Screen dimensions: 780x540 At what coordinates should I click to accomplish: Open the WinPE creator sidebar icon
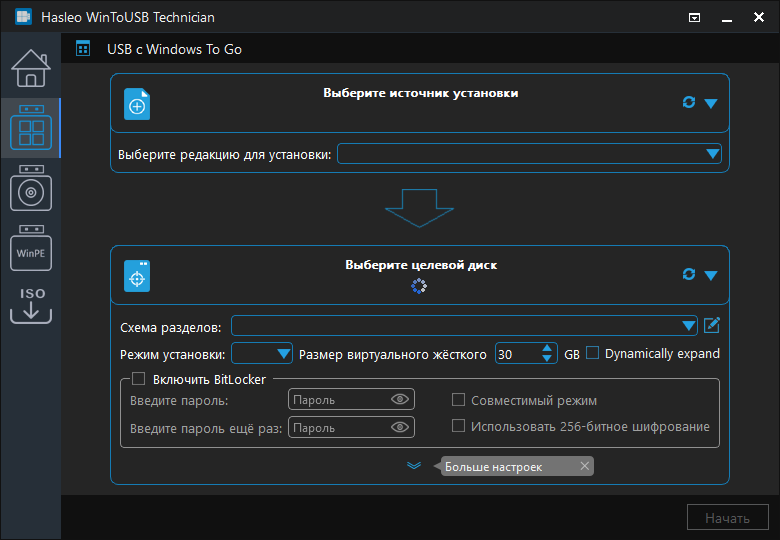click(x=30, y=249)
